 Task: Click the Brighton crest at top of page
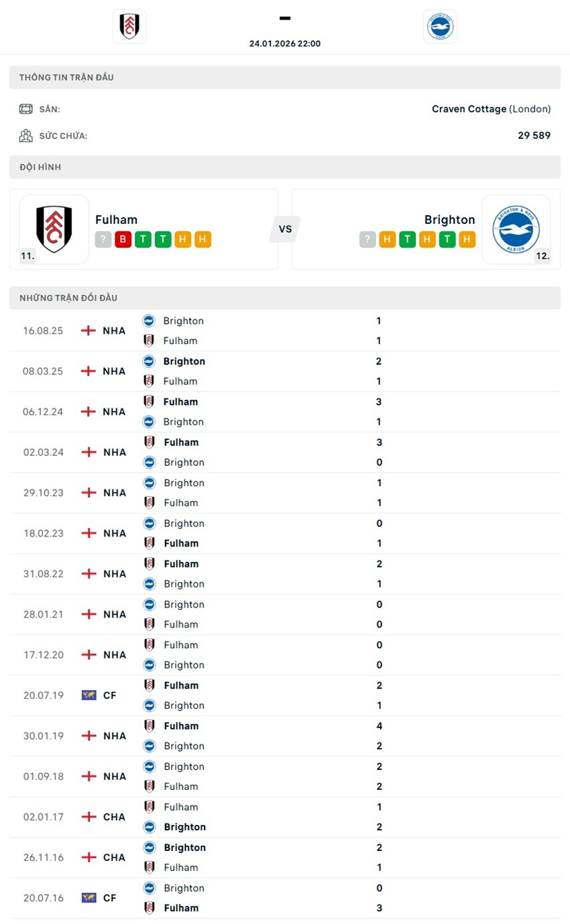tap(440, 26)
